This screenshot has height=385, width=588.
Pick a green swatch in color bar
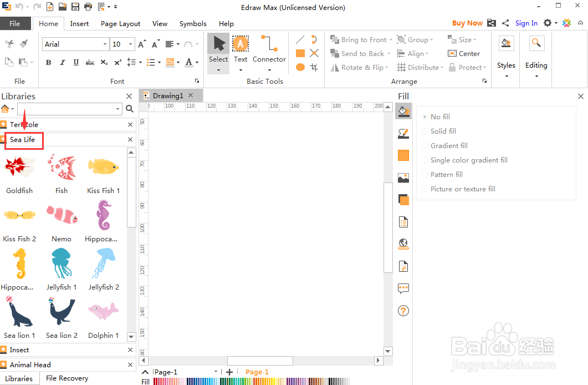[231, 381]
